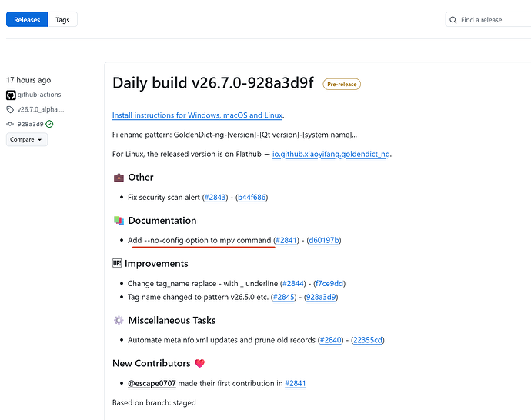The width and height of the screenshot is (531, 420).
Task: Open Install instructions for Windows, macOS and Linux
Action: 197,115
